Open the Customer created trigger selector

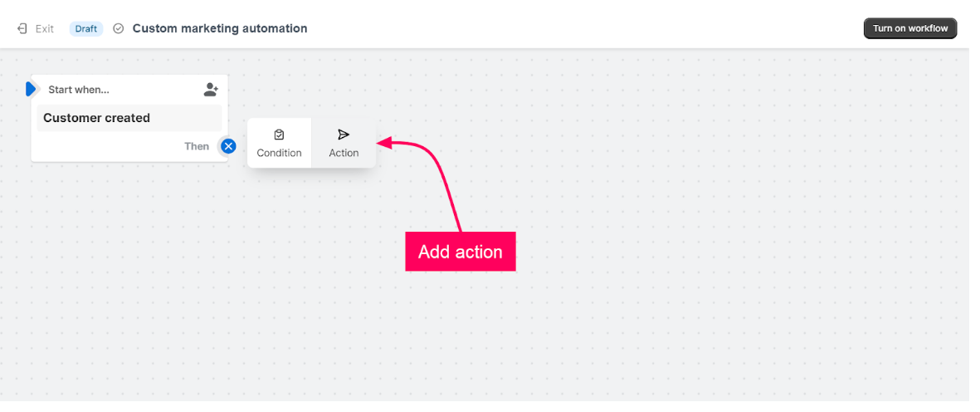pyautogui.click(x=129, y=118)
